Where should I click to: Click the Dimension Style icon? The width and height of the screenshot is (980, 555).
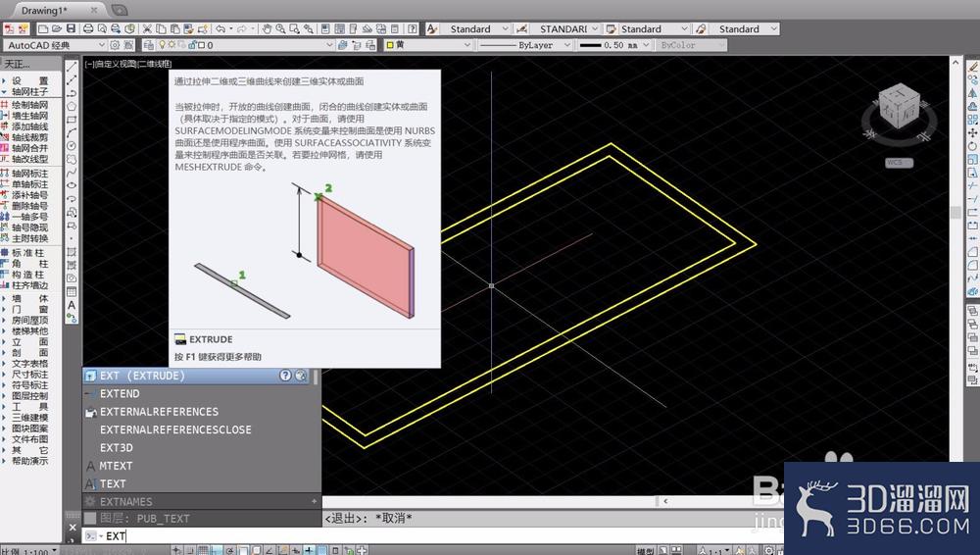coord(522,28)
